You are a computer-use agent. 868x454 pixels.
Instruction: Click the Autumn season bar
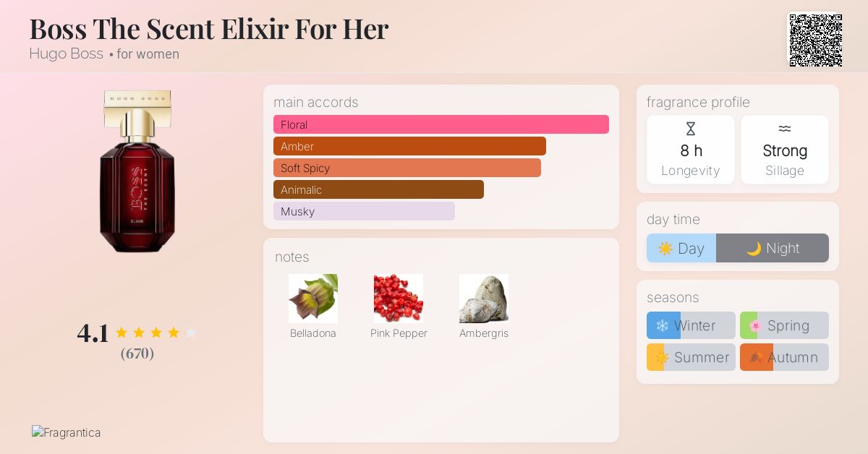(x=784, y=357)
